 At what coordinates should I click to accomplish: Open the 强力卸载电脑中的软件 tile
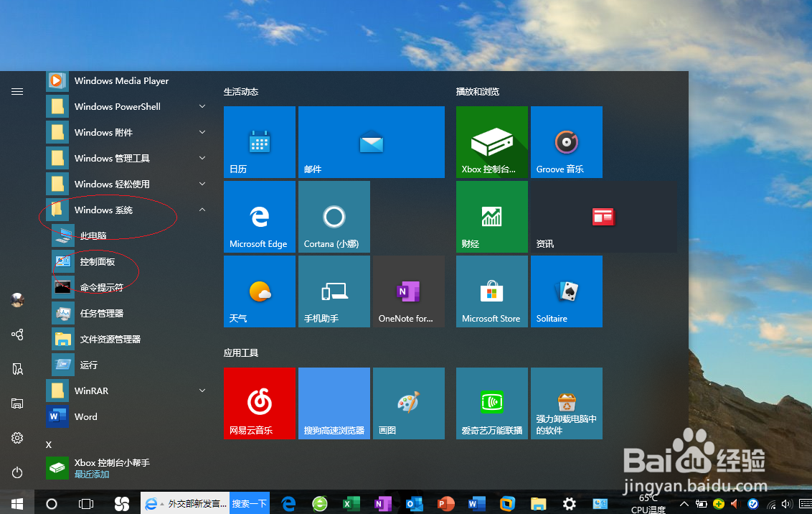567,403
